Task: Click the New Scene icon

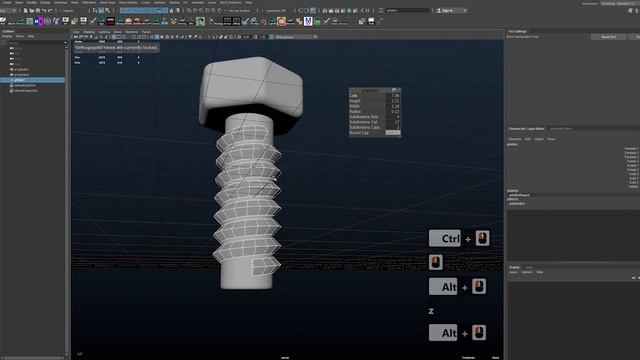Action: click(25, 11)
